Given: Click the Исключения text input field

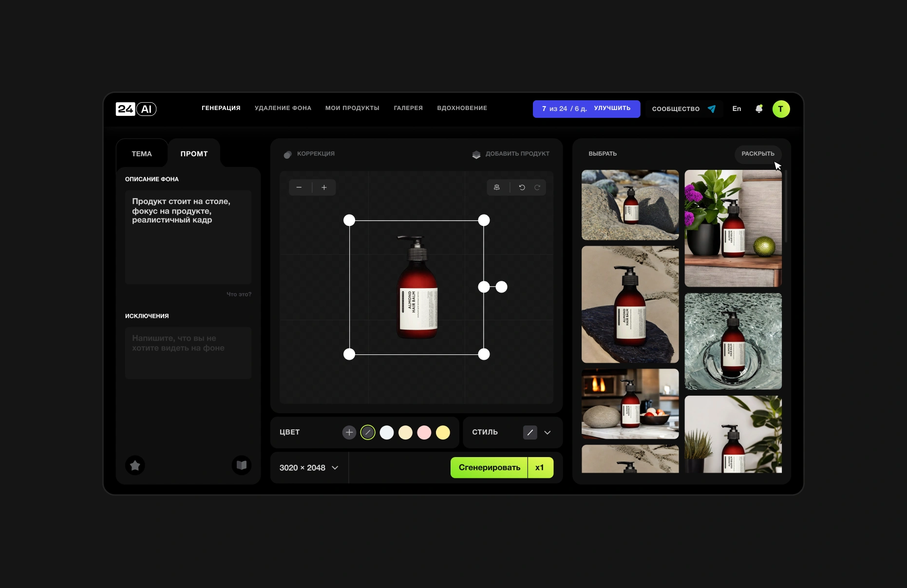Looking at the screenshot, I should coord(188,353).
